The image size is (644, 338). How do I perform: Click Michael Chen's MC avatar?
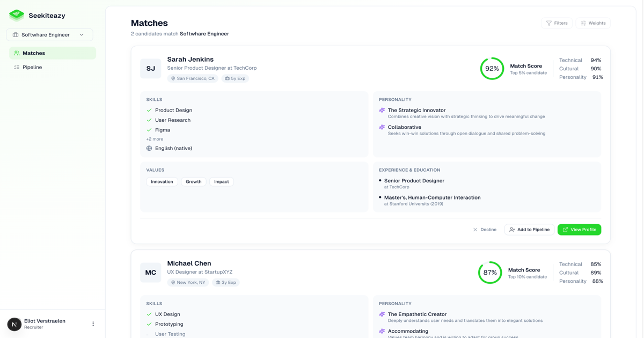click(151, 273)
